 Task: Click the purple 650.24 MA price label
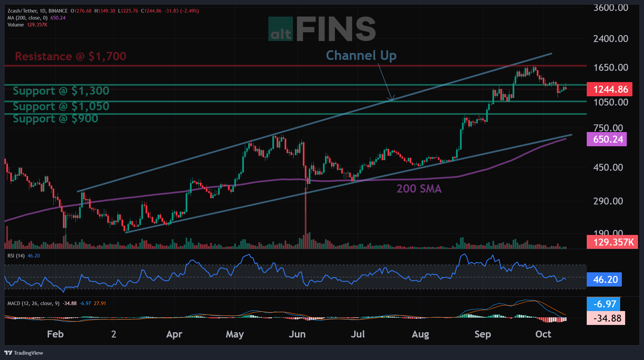tap(607, 139)
